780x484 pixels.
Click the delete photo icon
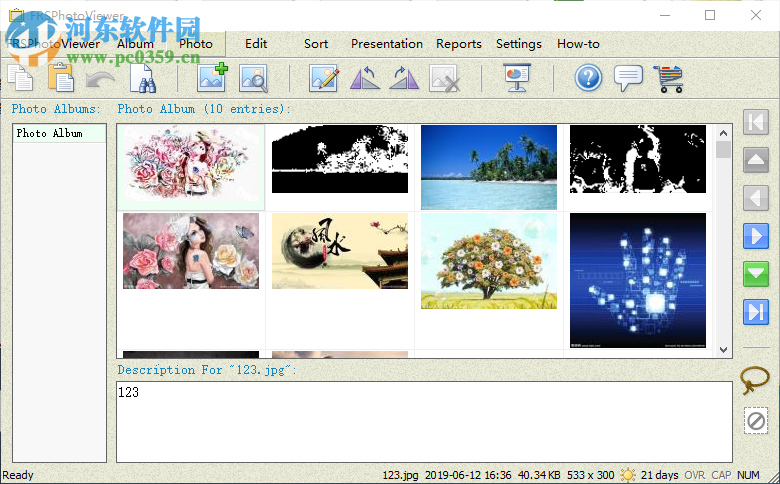[444, 79]
